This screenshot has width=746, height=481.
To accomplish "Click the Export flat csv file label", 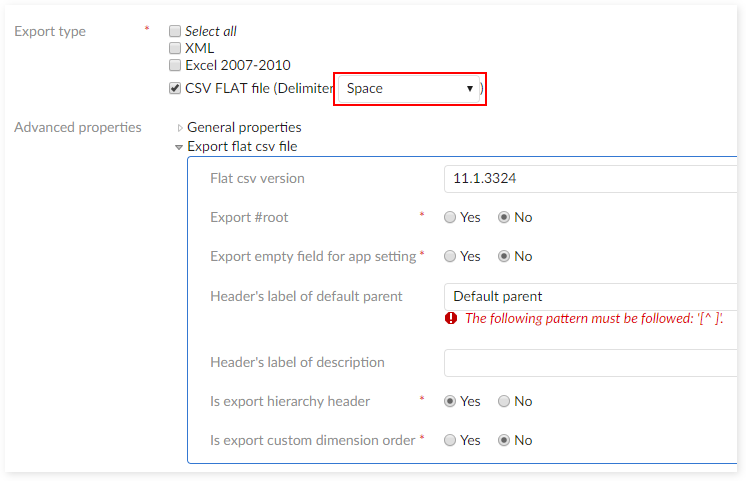I will click(242, 147).
